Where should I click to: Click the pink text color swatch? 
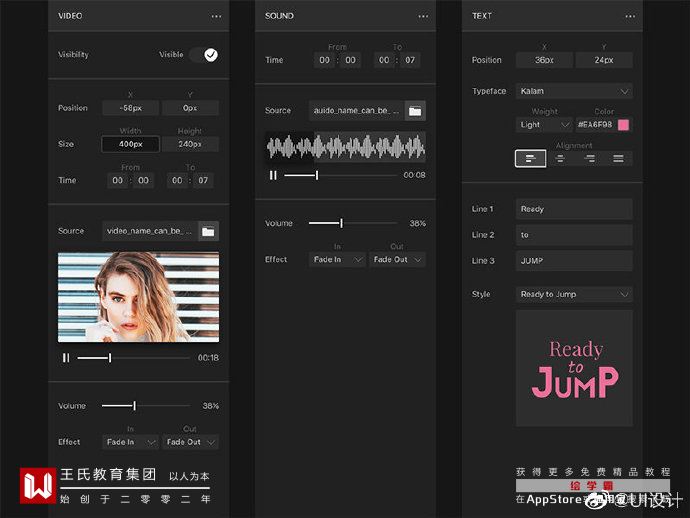tap(624, 125)
